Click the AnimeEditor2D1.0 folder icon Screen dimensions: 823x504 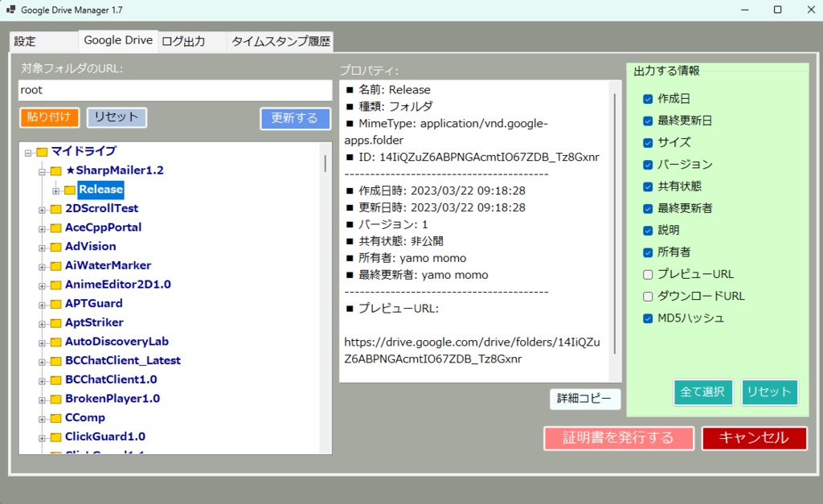[55, 285]
